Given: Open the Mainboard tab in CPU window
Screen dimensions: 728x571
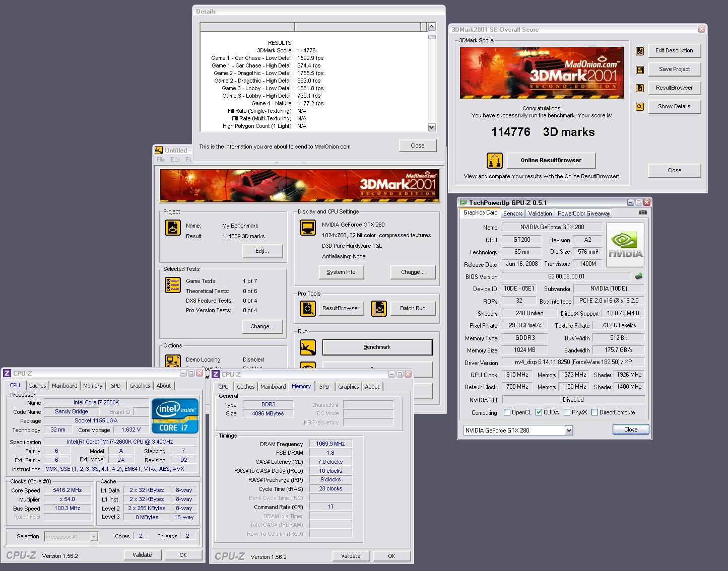Looking at the screenshot, I should coord(64,386).
